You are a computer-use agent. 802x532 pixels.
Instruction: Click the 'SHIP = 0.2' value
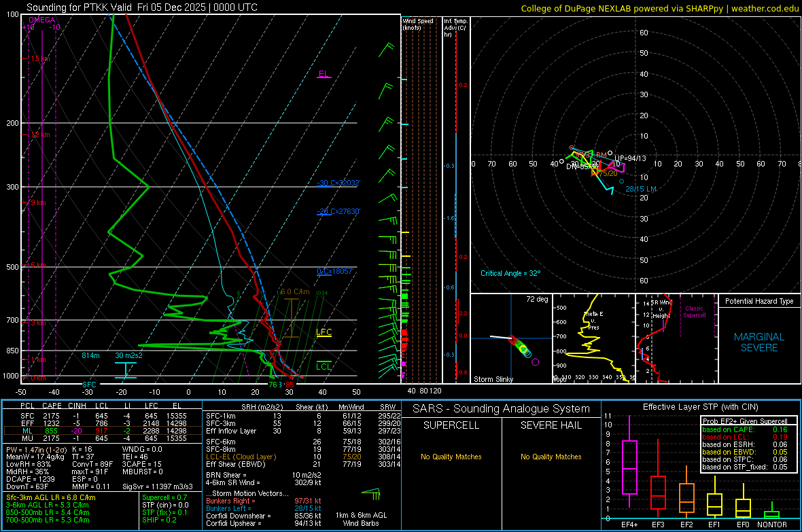pos(159,520)
